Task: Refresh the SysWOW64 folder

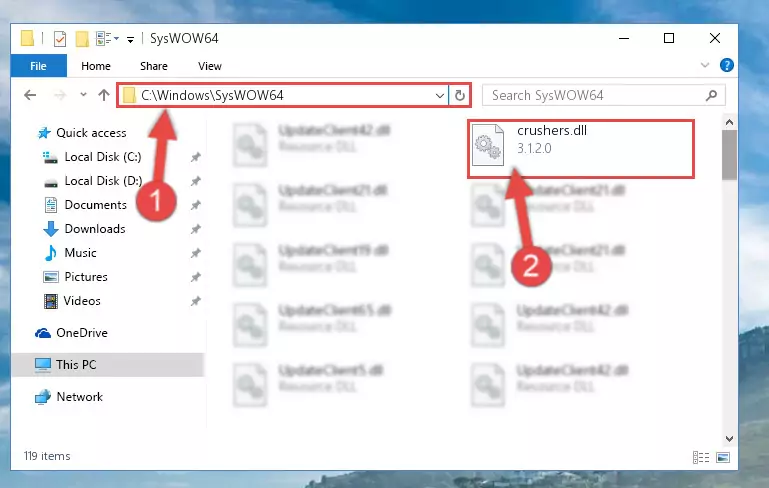Action: pyautogui.click(x=460, y=95)
